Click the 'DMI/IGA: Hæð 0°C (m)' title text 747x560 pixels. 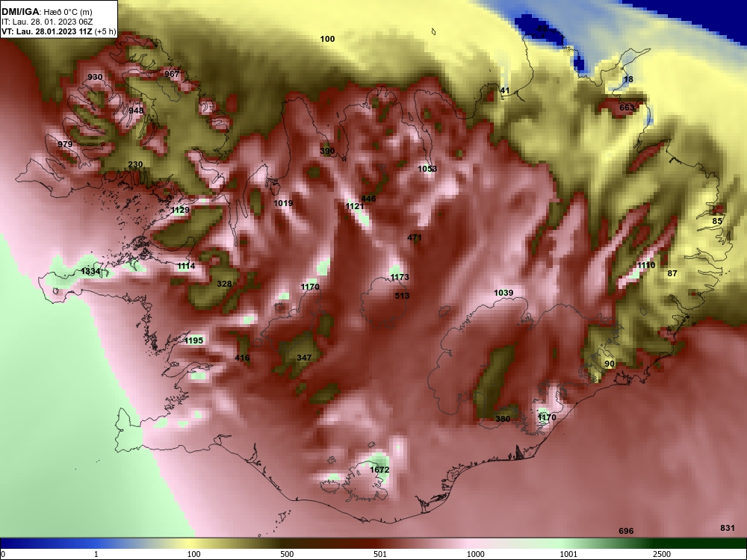[47, 12]
